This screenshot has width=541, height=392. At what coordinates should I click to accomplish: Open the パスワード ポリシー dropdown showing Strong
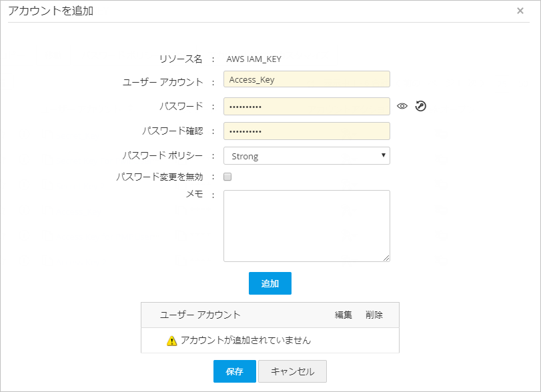[x=306, y=156]
